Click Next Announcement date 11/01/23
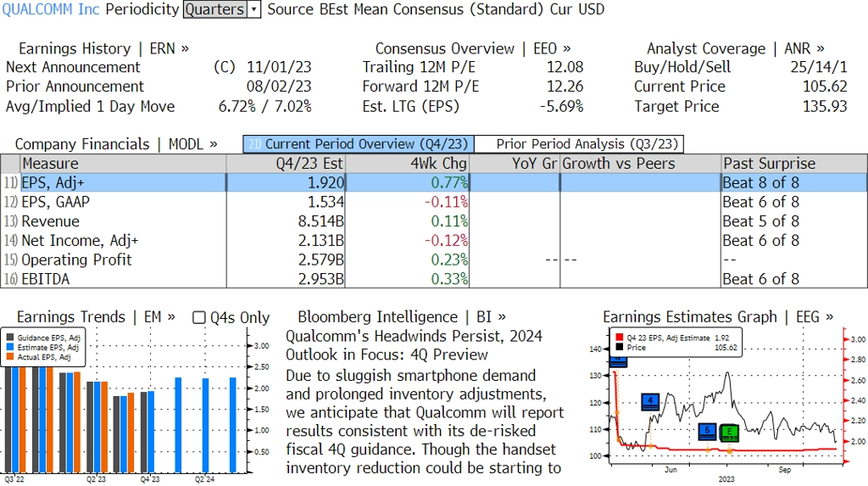This screenshot has width=868, height=486. click(x=279, y=67)
